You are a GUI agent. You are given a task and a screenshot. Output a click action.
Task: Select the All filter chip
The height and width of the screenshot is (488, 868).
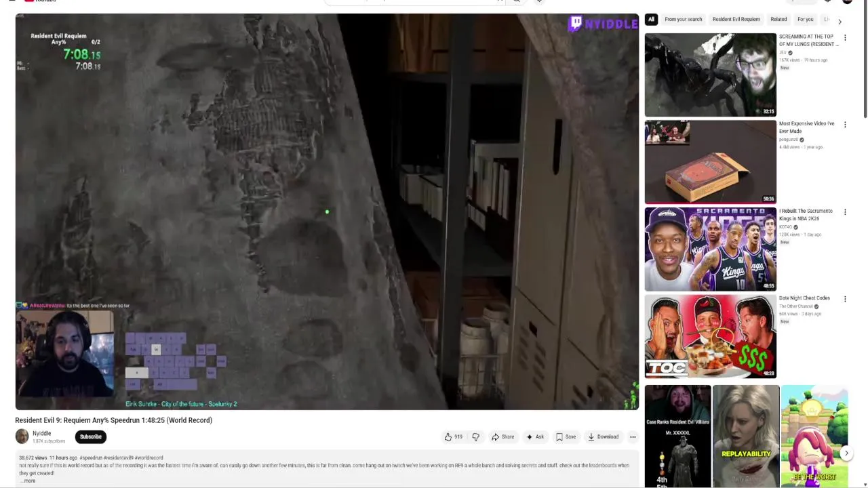click(651, 20)
